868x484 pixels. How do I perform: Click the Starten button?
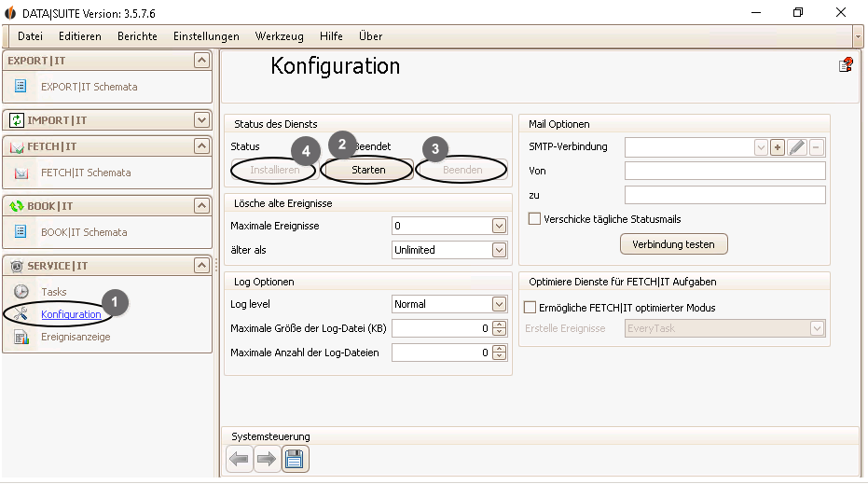tap(367, 170)
